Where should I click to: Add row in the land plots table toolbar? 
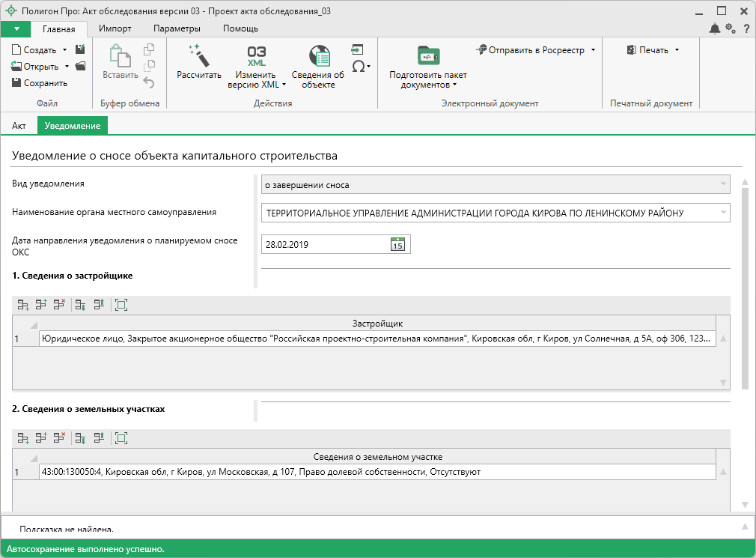23,438
